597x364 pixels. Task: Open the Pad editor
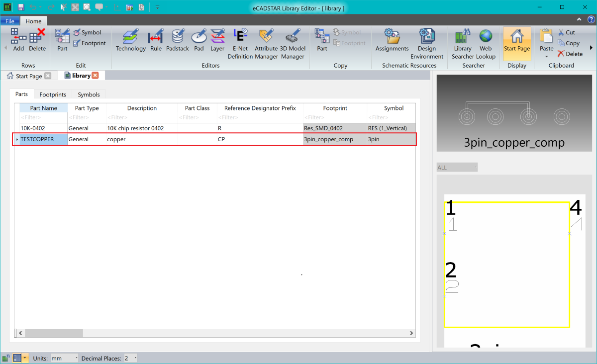pos(199,40)
